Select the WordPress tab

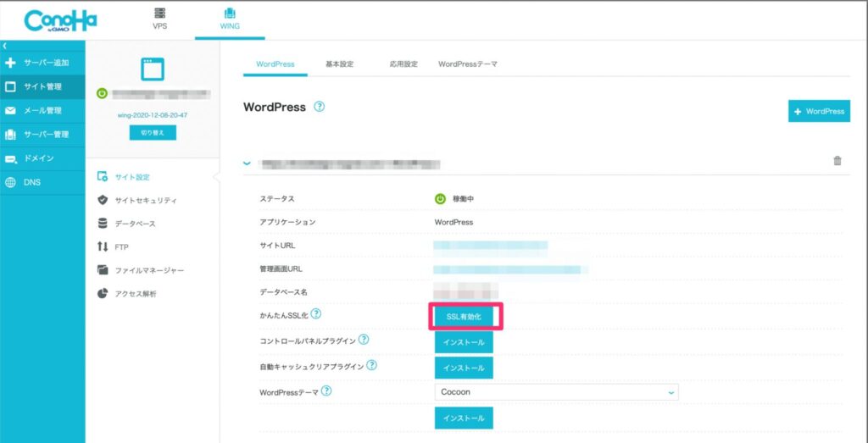(x=275, y=64)
